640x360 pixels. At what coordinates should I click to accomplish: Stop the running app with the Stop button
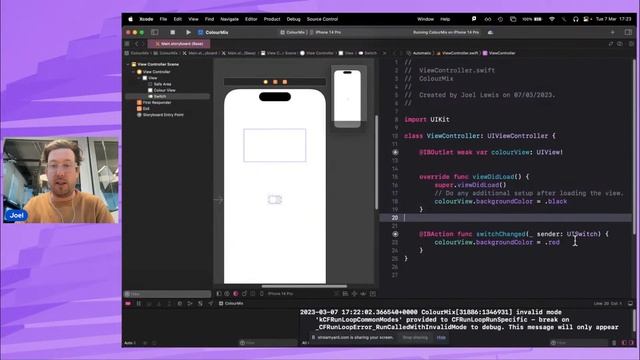pos(172,32)
